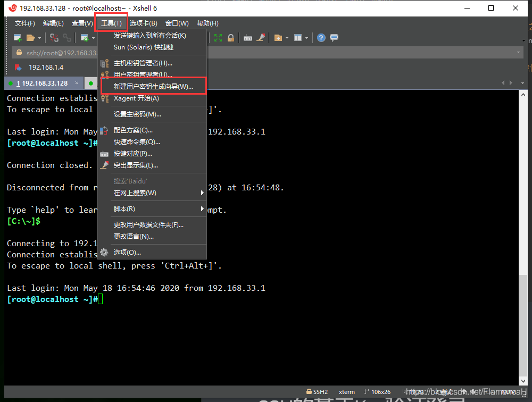Click the xterm status bar entry

tap(346, 392)
